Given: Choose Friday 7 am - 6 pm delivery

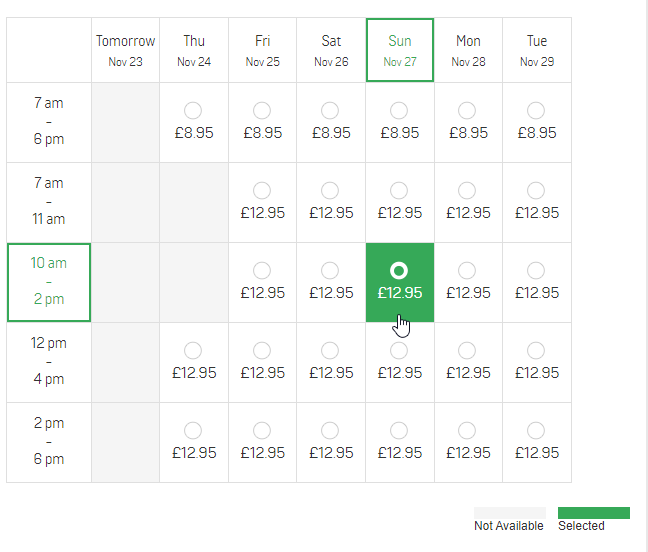Looking at the screenshot, I should click(262, 110).
